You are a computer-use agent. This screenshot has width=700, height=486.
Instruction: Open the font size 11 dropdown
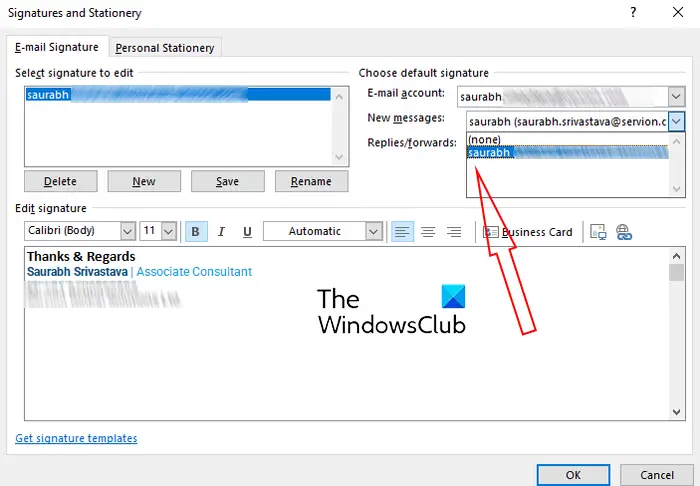(168, 231)
